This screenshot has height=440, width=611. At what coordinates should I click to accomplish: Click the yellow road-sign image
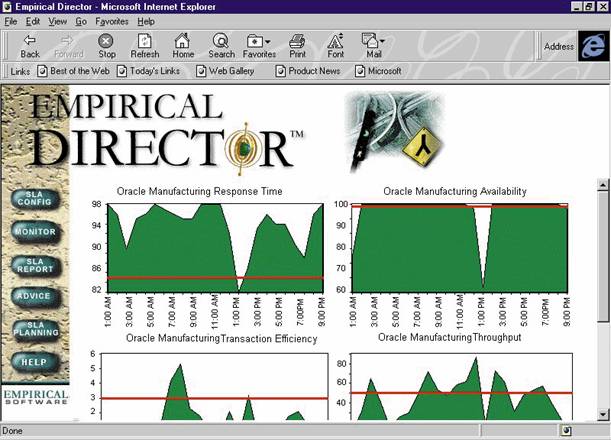(423, 147)
